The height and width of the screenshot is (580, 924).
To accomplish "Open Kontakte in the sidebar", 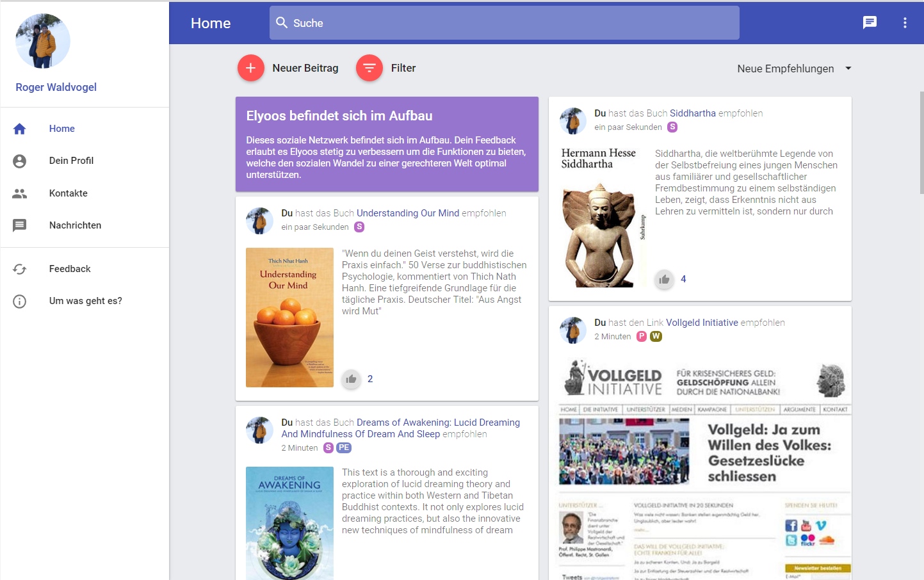I will pyautogui.click(x=68, y=193).
